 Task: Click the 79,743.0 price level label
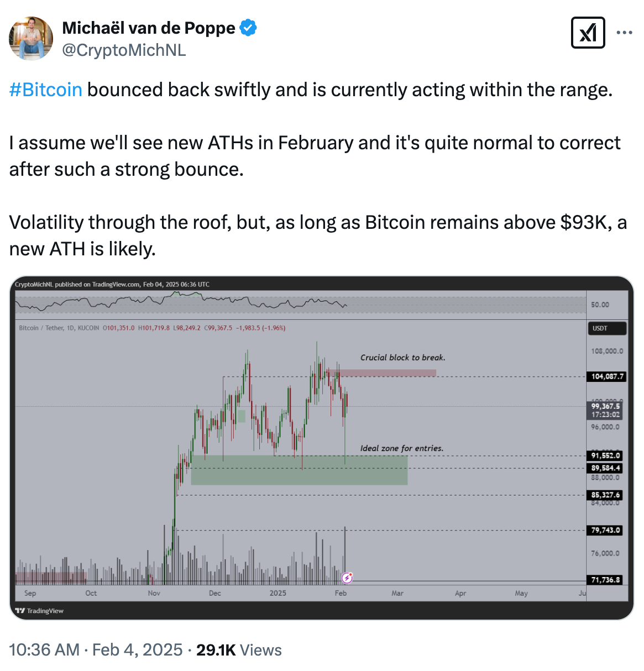tap(606, 530)
